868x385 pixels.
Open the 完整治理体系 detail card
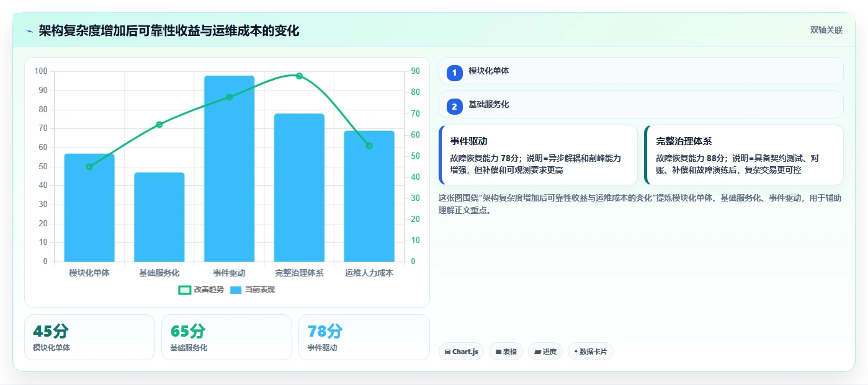tap(744, 155)
